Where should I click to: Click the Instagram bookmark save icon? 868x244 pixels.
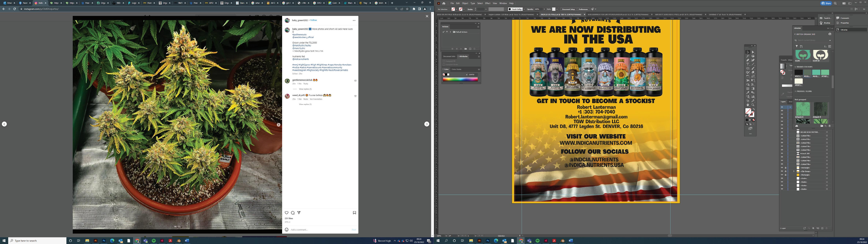pyautogui.click(x=355, y=213)
